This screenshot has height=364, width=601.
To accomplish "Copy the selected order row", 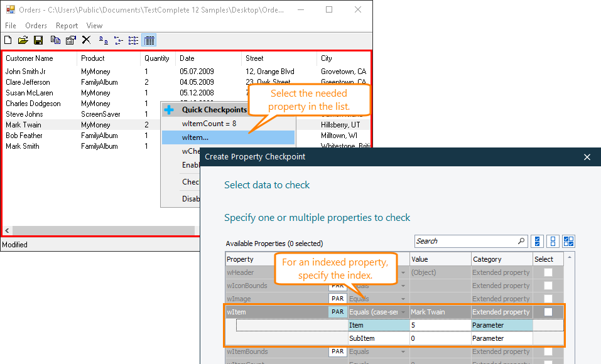I will 55,40.
